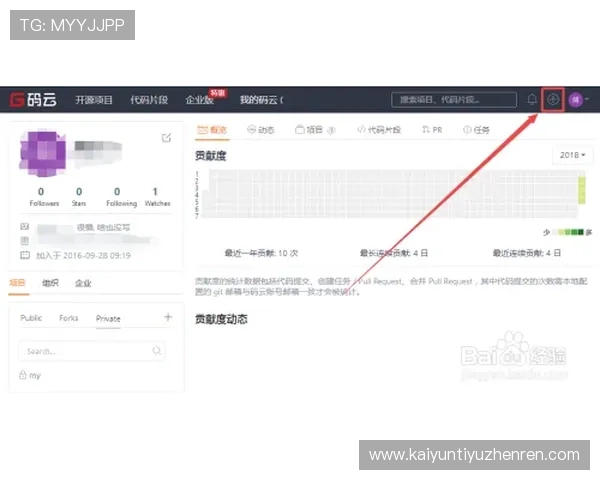Switch to the PR tab
This screenshot has height=480, width=600.
432,130
